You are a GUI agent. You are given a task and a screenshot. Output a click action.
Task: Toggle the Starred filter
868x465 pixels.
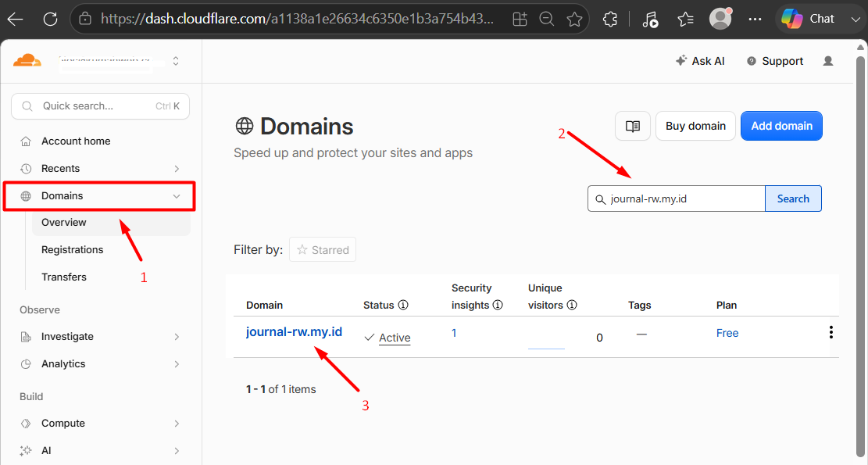(323, 249)
